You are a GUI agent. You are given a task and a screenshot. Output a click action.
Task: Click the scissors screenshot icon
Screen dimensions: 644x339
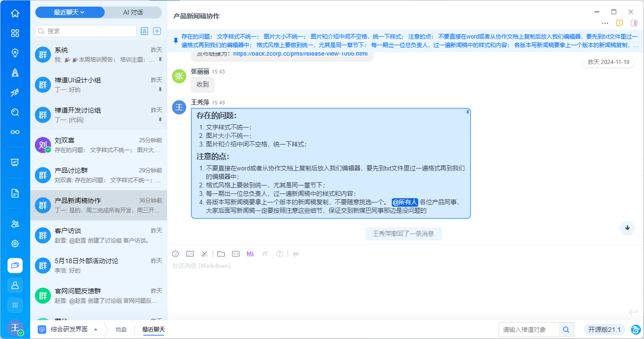point(204,254)
